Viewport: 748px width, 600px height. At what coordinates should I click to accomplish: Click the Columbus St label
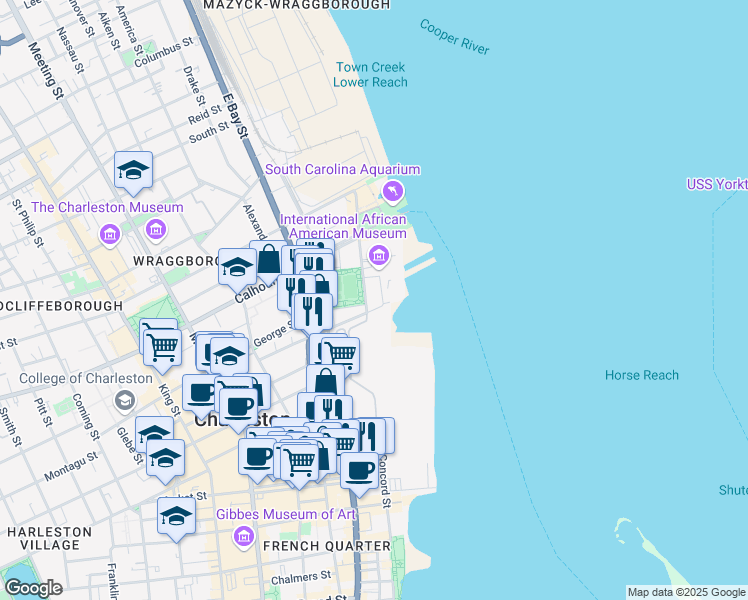[164, 52]
